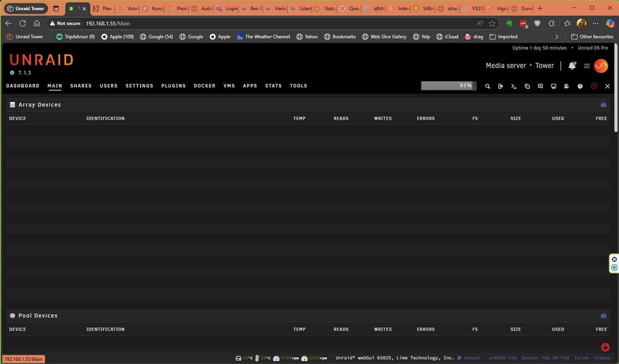
Task: Open the favourites hub star icon
Action: [567, 24]
